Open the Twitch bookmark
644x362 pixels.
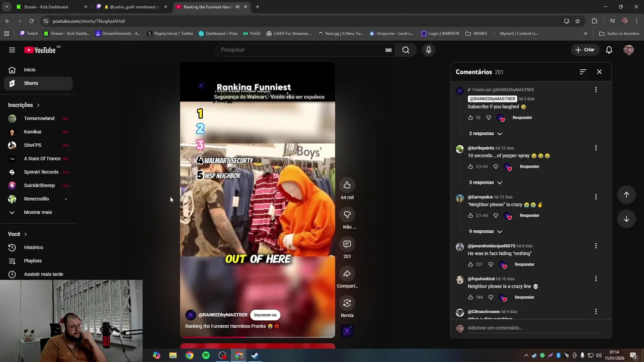click(x=29, y=34)
